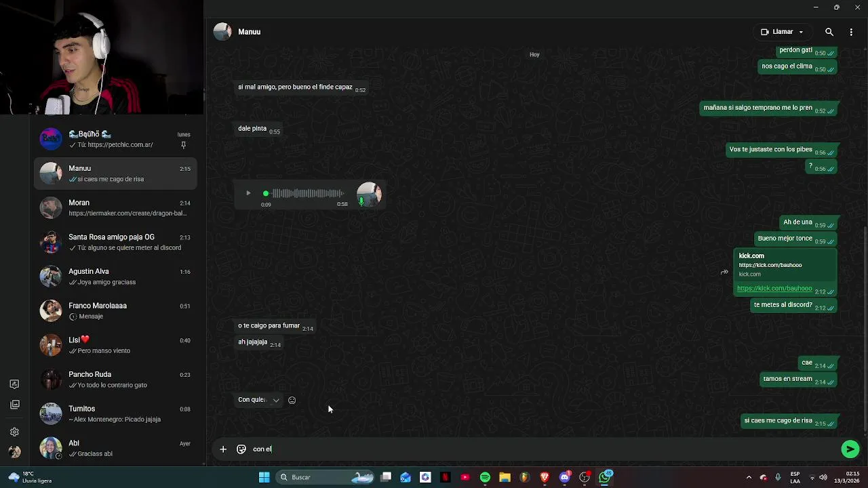This screenshot has width=868, height=488.
Task: Open the Agustin Alva chat
Action: coord(115,277)
